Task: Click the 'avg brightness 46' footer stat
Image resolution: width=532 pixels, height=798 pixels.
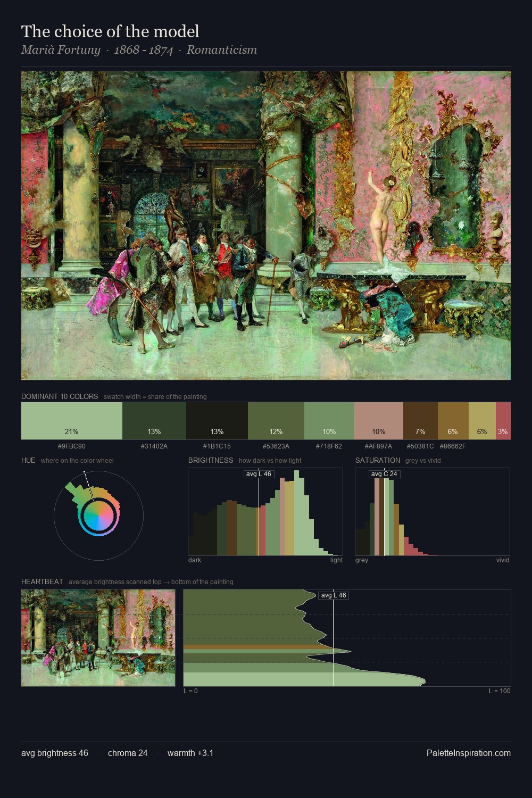Action: 55,753
